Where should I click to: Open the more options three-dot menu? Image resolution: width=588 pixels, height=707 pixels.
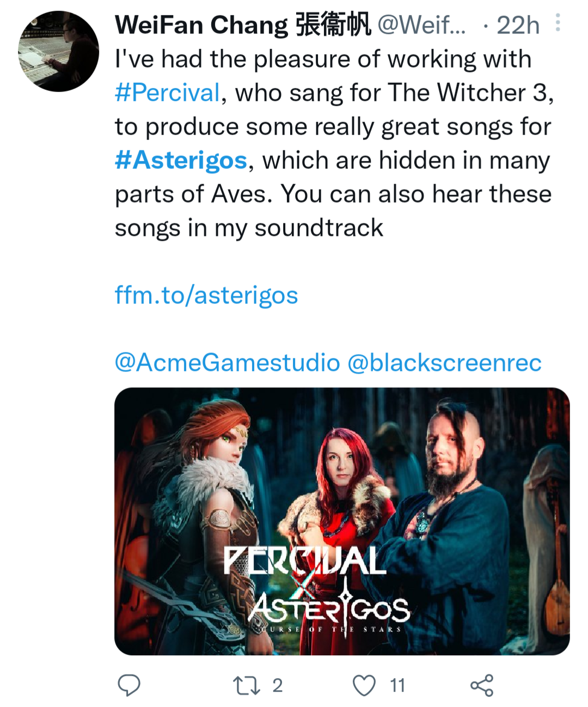pos(558,23)
